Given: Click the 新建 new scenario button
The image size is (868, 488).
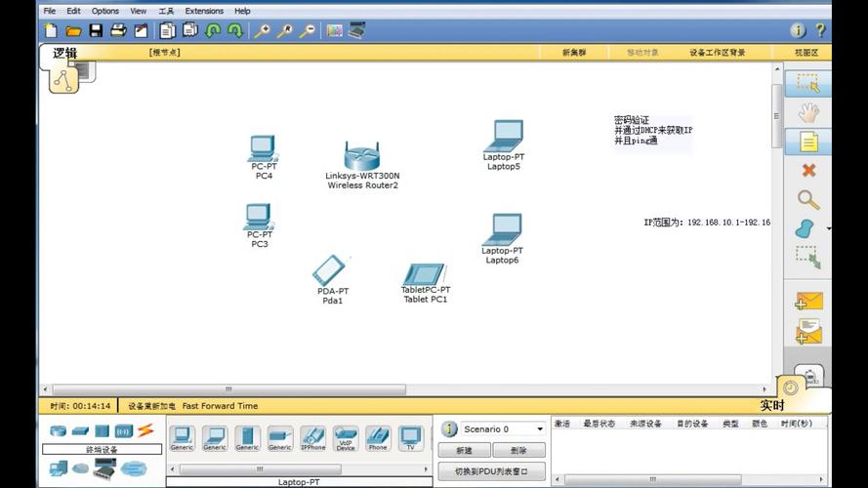Looking at the screenshot, I should [464, 450].
